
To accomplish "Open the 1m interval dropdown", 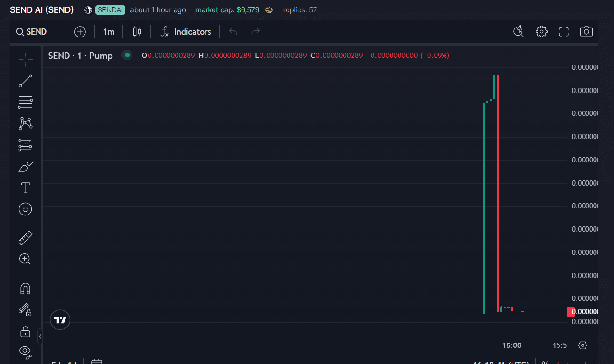I will pos(109,32).
